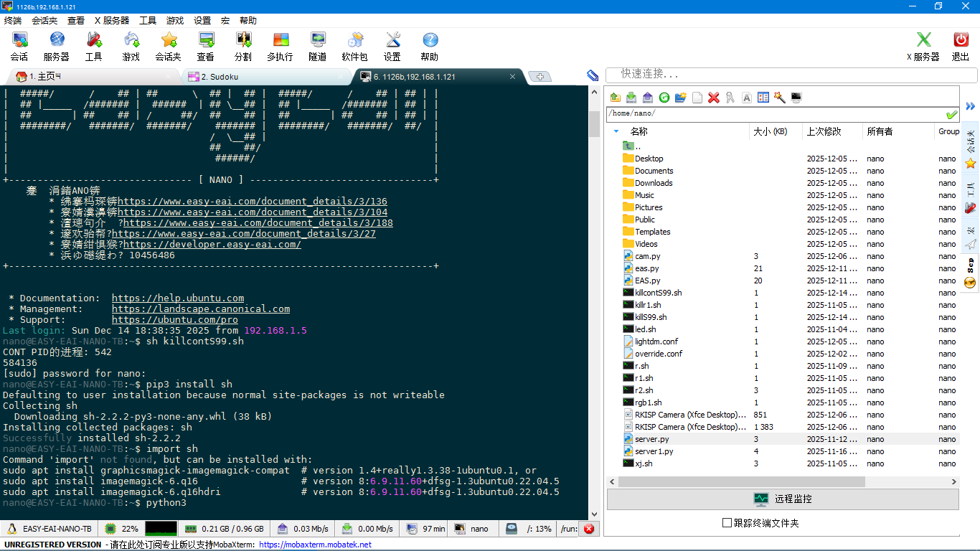Open the 工具 (Tools) toolbar icon
980x551 pixels.
coord(94,47)
